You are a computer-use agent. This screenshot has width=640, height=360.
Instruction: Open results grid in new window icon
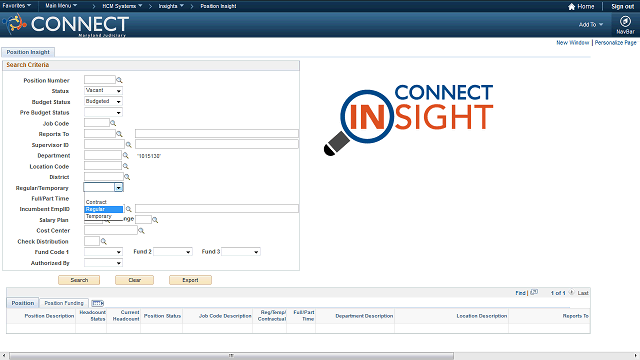click(534, 293)
